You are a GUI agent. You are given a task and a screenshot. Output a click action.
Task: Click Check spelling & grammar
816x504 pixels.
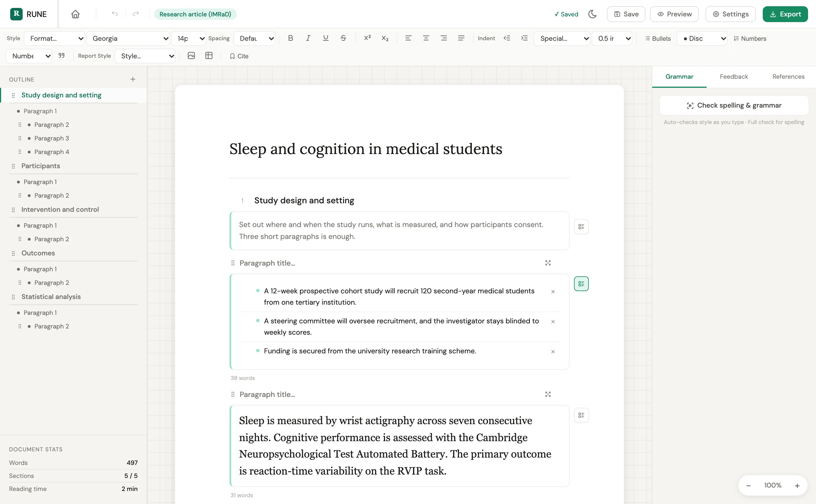[734, 105]
